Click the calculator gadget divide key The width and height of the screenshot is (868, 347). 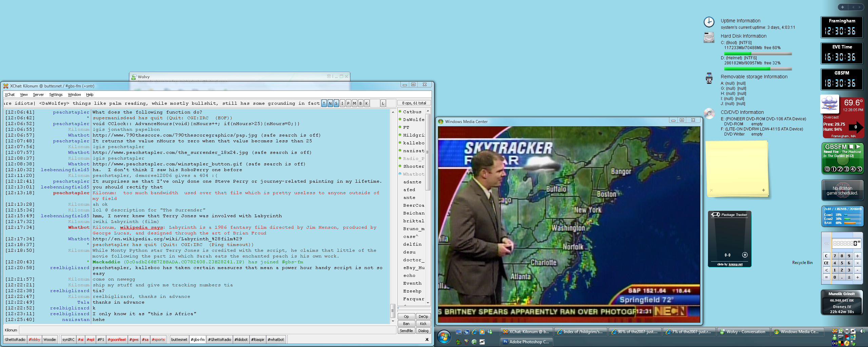pyautogui.click(x=857, y=256)
